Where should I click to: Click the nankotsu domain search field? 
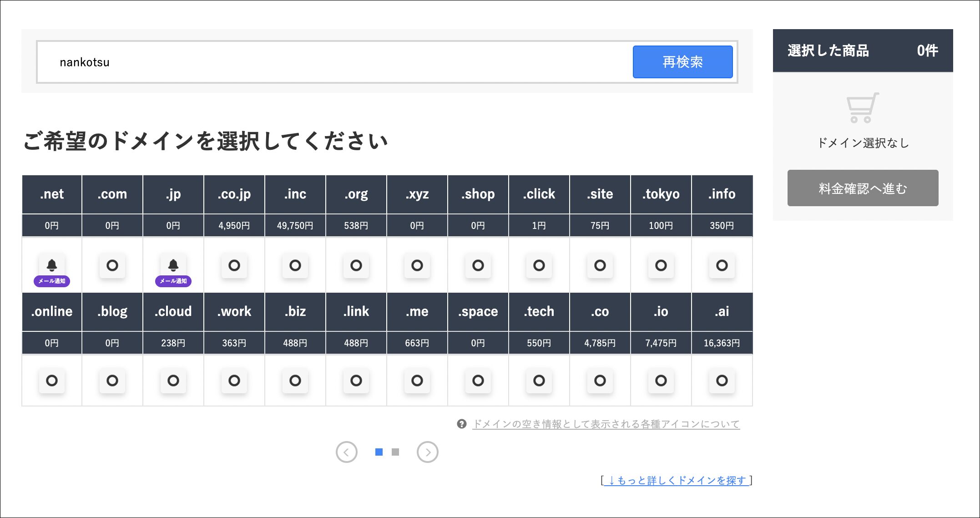tap(334, 62)
